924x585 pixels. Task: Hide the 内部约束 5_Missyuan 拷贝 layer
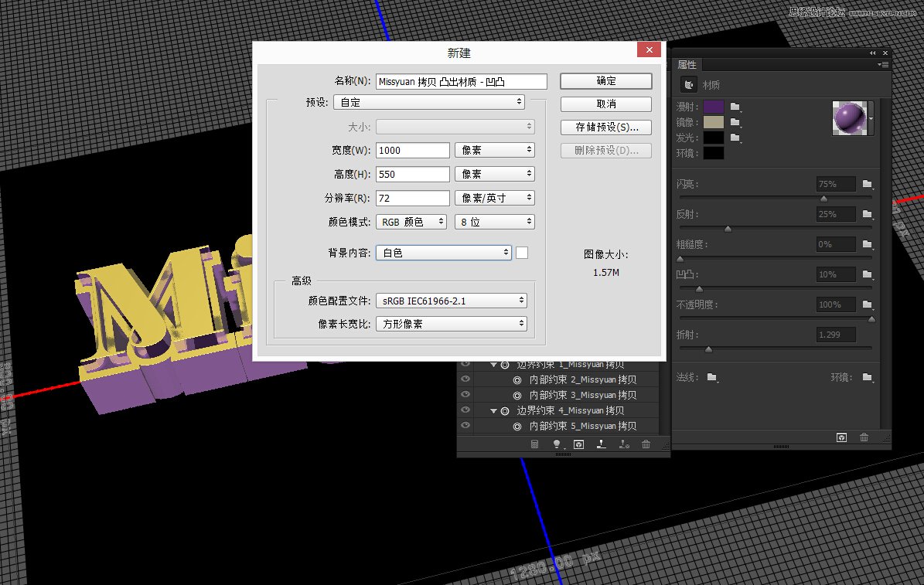[x=465, y=424]
